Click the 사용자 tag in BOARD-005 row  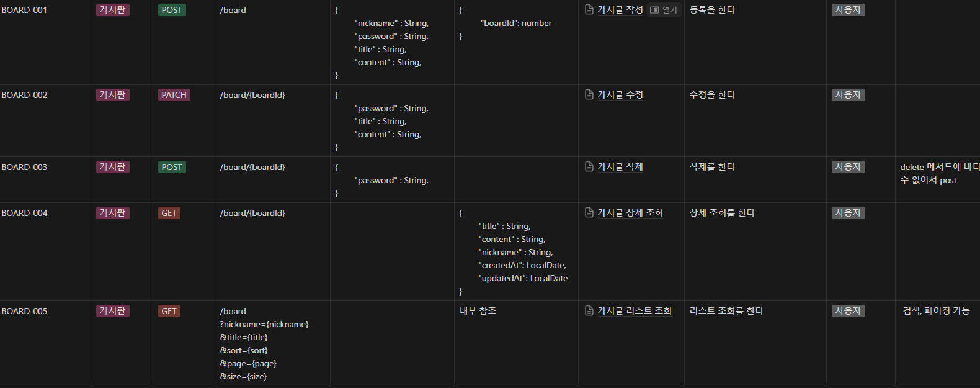tap(848, 311)
